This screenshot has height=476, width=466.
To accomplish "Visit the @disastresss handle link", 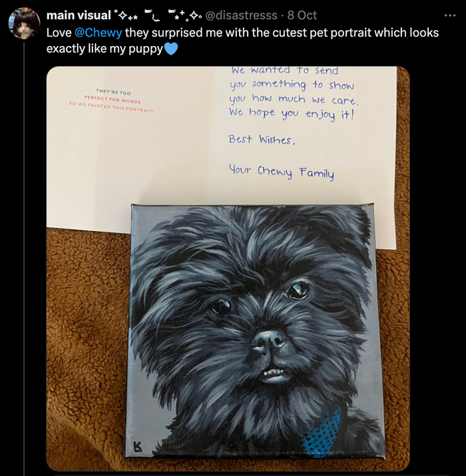I will point(242,15).
